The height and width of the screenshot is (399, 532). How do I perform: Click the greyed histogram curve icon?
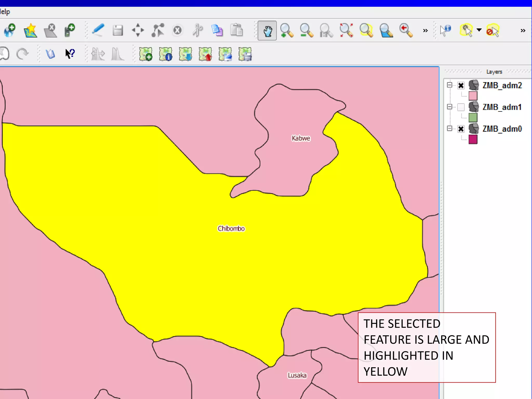(118, 54)
